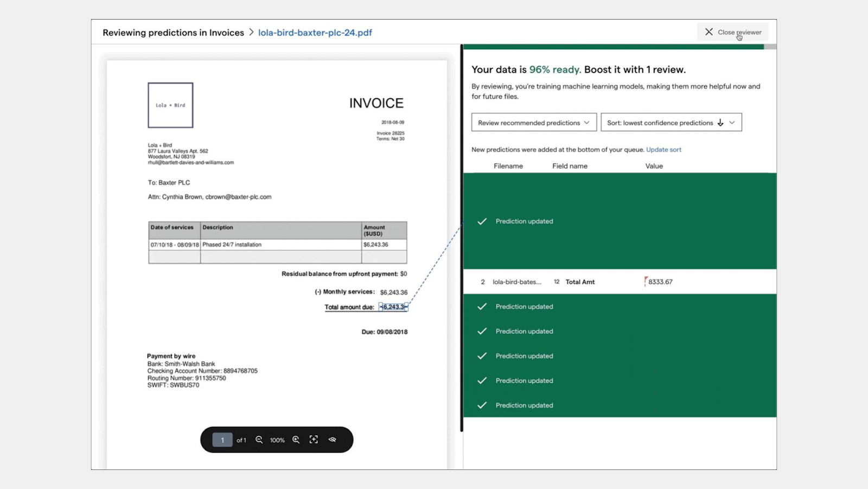
Task: Fit the PDF page to the screen
Action: click(x=314, y=440)
